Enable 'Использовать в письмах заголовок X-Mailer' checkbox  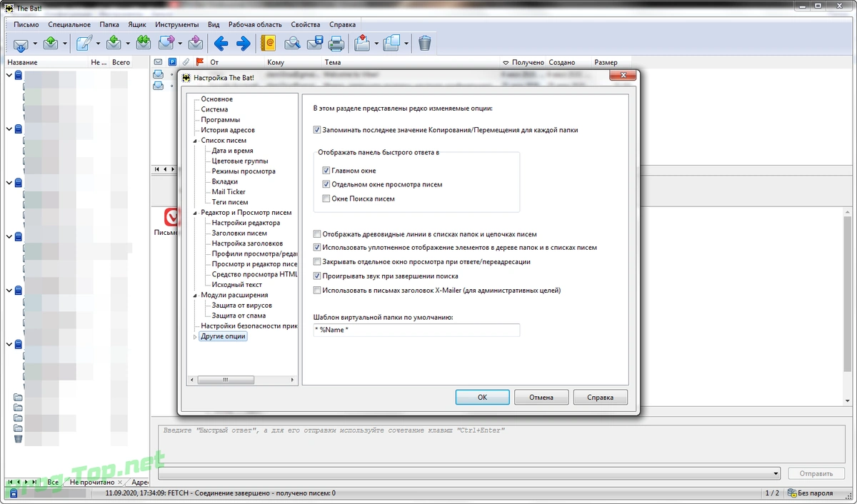317,291
